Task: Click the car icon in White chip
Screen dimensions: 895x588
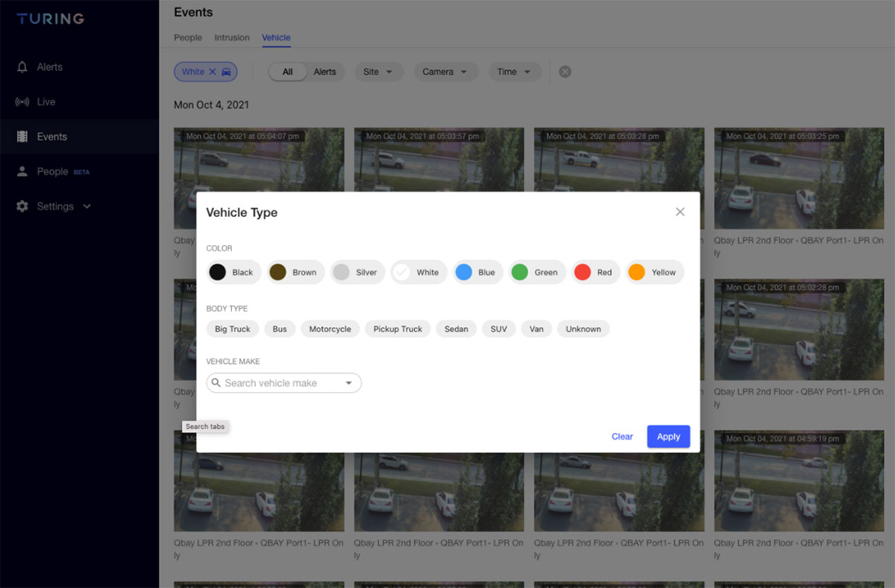Action: (227, 72)
